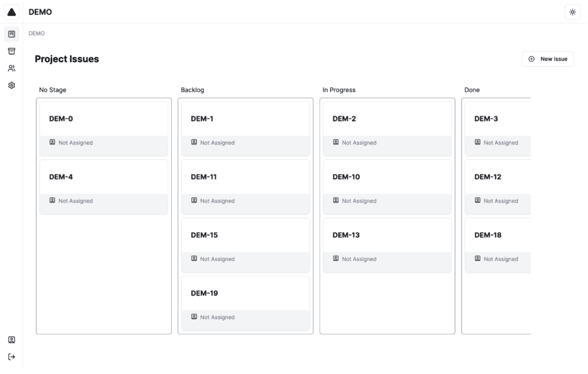Open issue DEM-10

[x=388, y=187]
